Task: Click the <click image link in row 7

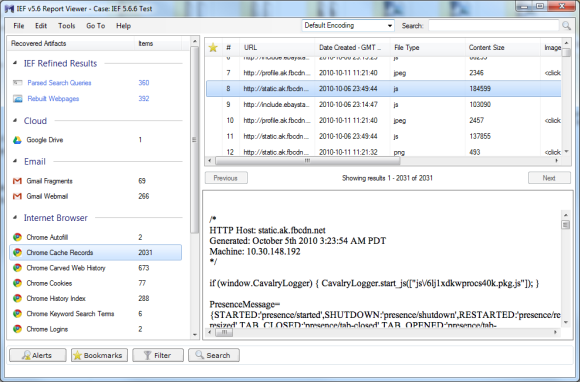Action: pyautogui.click(x=553, y=73)
